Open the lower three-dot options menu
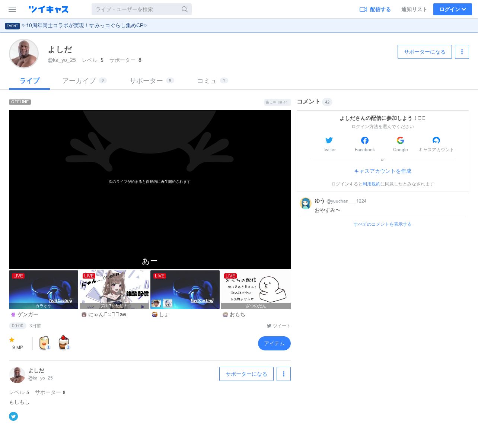This screenshot has height=448, width=478. (x=284, y=374)
